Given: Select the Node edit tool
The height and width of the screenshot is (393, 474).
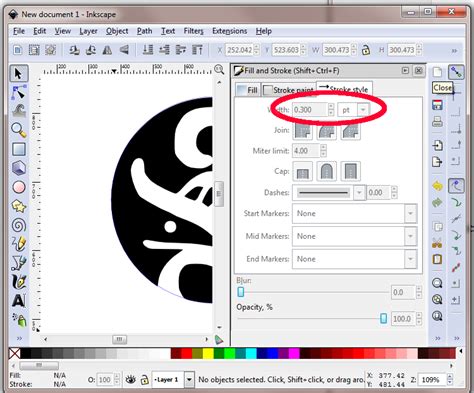Looking at the screenshot, I should [19, 92].
